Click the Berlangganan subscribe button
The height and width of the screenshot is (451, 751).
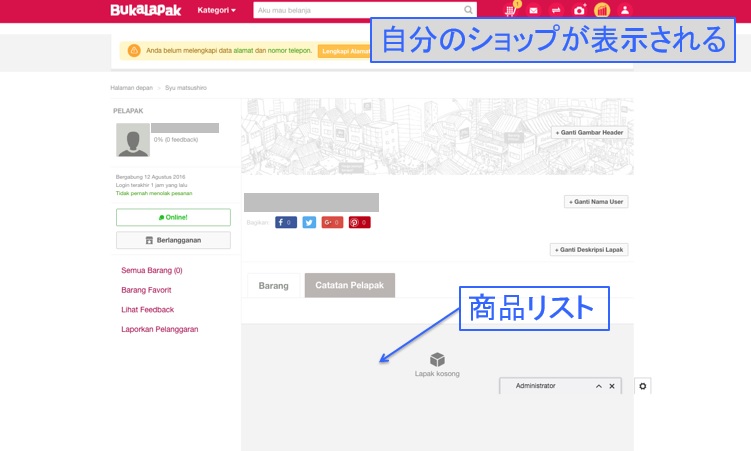tap(173, 240)
